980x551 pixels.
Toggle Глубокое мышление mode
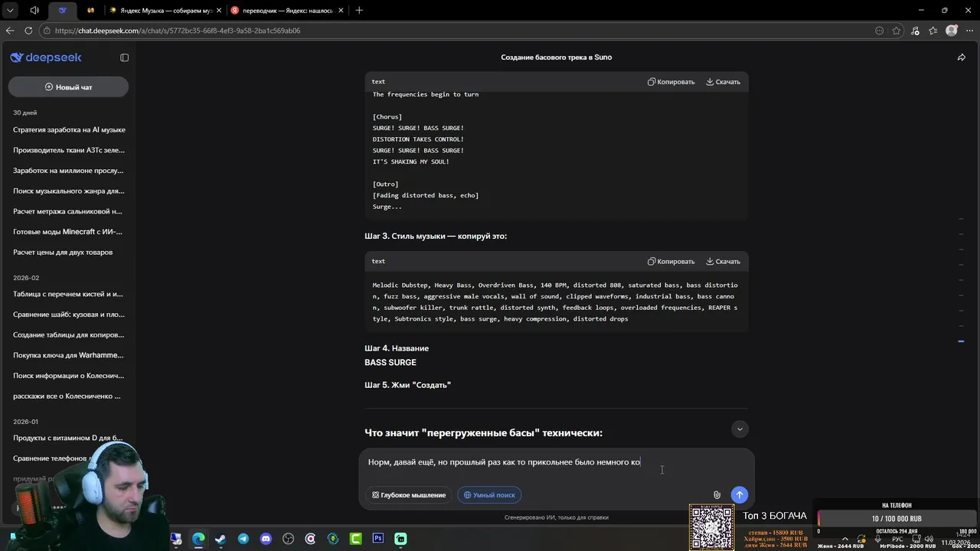point(409,495)
